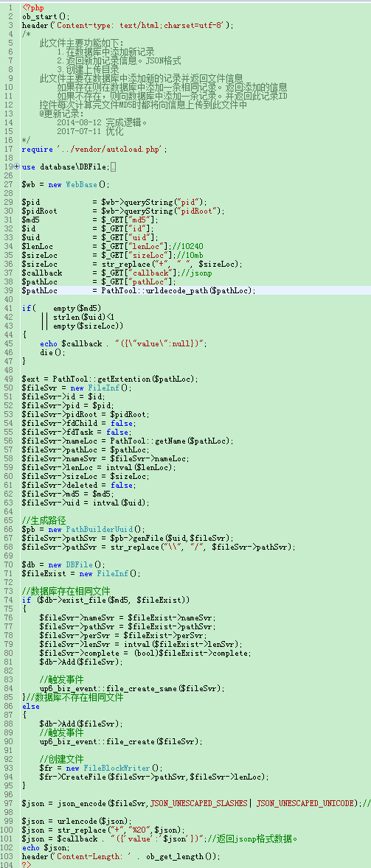Click the 'require' keyword on line 17
The height and width of the screenshot is (868, 371).
pyautogui.click(x=38, y=149)
